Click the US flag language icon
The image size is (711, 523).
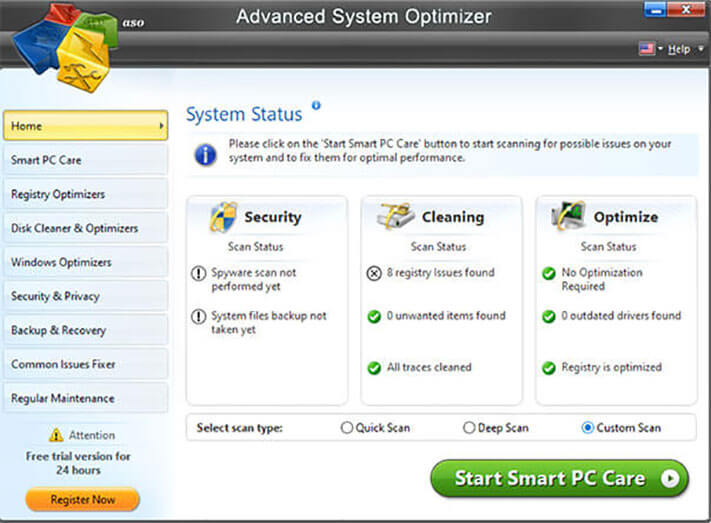(x=647, y=49)
